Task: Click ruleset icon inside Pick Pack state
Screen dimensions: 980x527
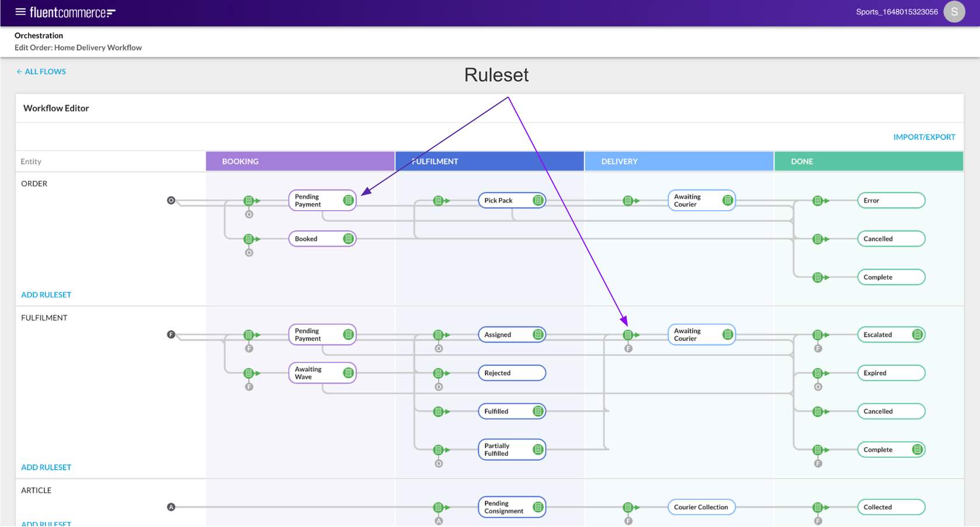Action: coord(538,200)
